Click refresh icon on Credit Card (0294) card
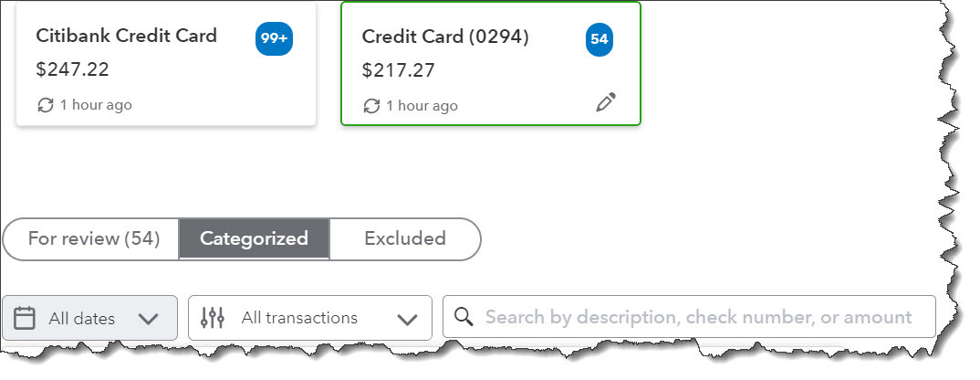The width and height of the screenshot is (980, 380). point(371,106)
